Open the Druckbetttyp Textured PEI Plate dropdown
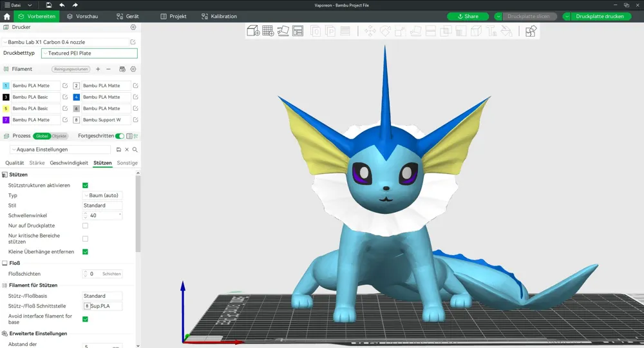Image resolution: width=644 pixels, height=348 pixels. coord(90,53)
